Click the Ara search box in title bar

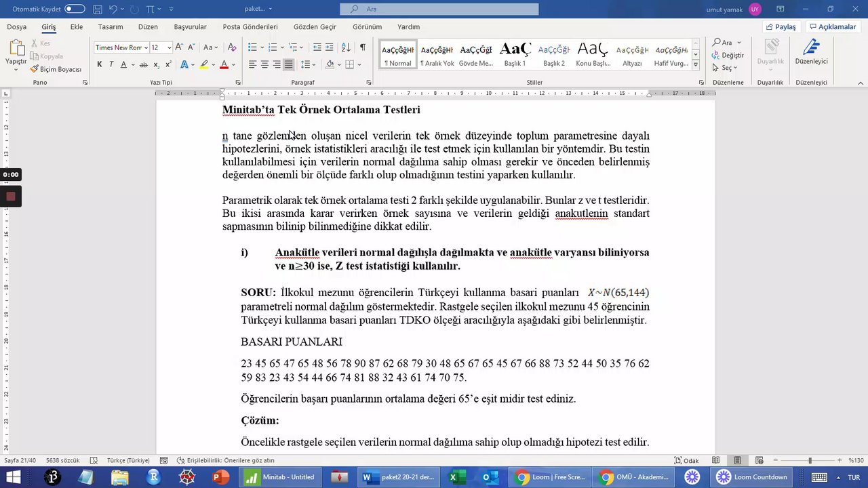point(439,9)
